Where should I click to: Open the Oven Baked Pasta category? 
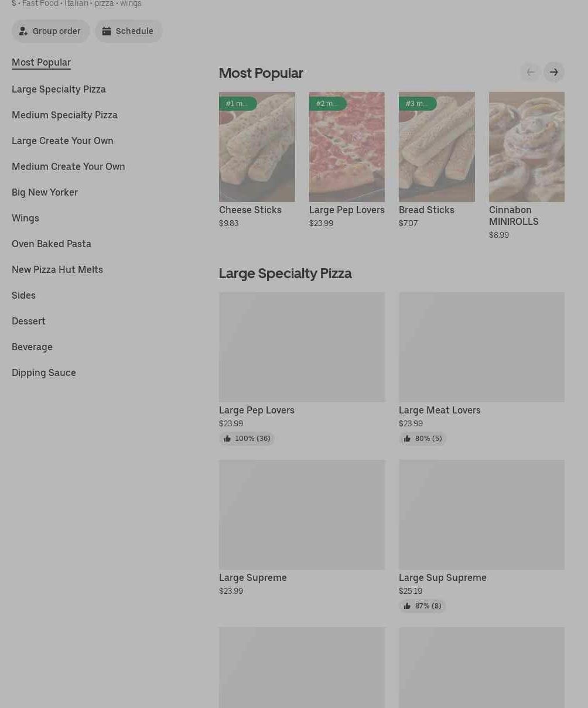pyautogui.click(x=52, y=244)
